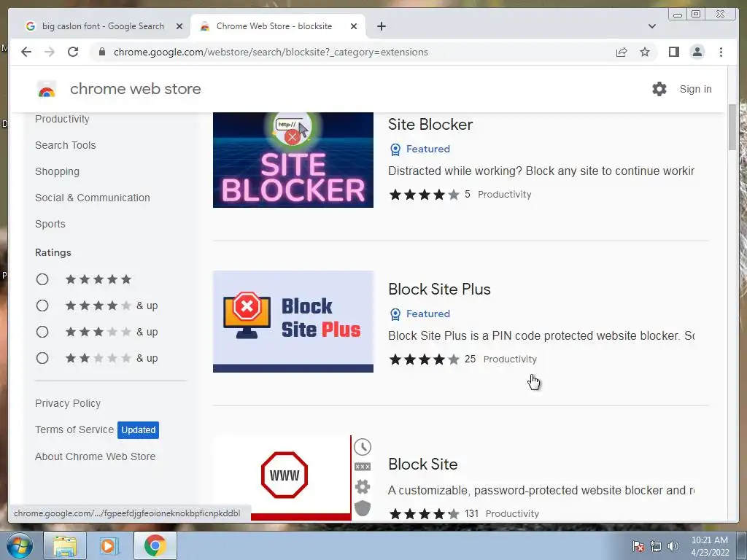Click Block Site's star rating
This screenshot has width=747, height=560.
click(424, 514)
